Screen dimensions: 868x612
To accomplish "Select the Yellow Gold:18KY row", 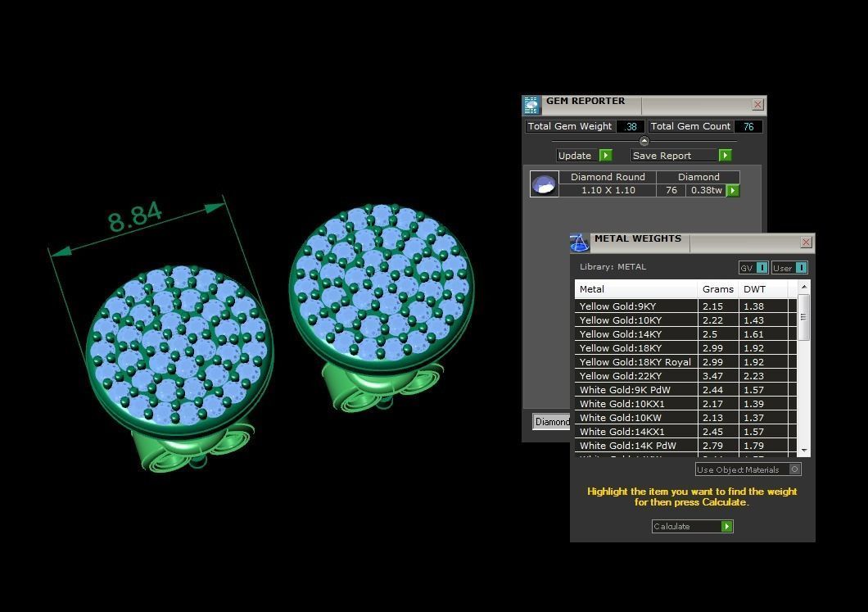I will [x=686, y=348].
